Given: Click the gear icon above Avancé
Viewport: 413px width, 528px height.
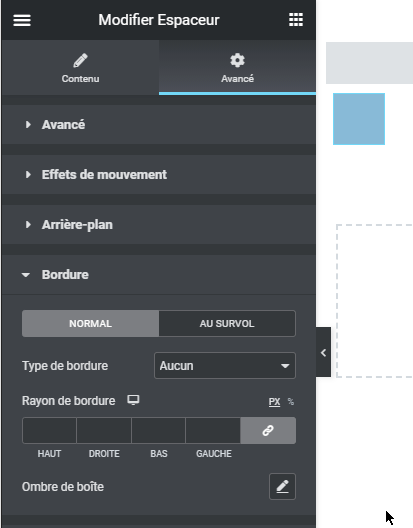Looking at the screenshot, I should click(237, 60).
